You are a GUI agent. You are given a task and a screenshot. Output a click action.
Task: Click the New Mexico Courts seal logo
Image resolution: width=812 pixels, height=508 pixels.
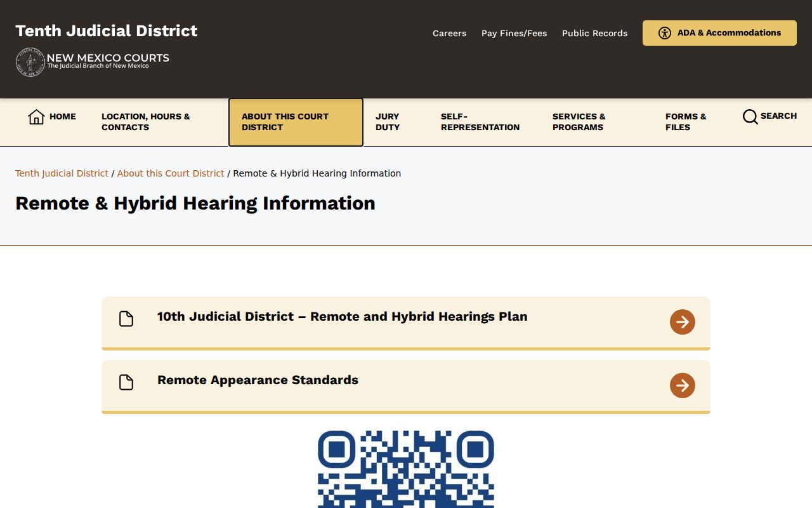[x=30, y=62]
